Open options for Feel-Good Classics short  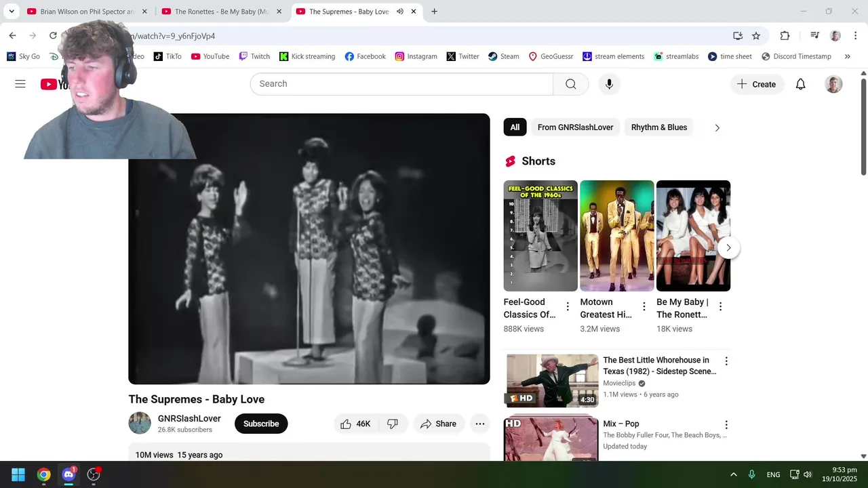(x=568, y=306)
